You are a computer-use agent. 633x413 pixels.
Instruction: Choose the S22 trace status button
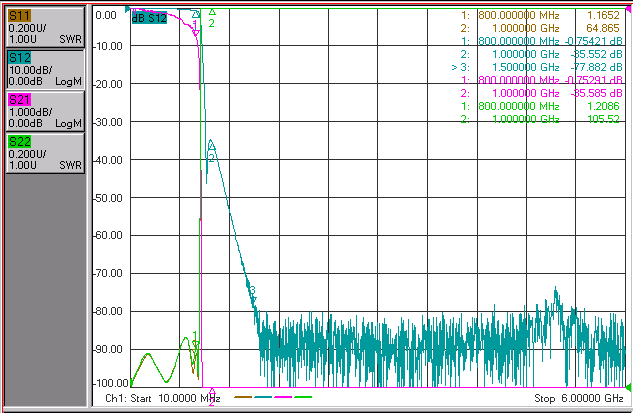click(45, 153)
